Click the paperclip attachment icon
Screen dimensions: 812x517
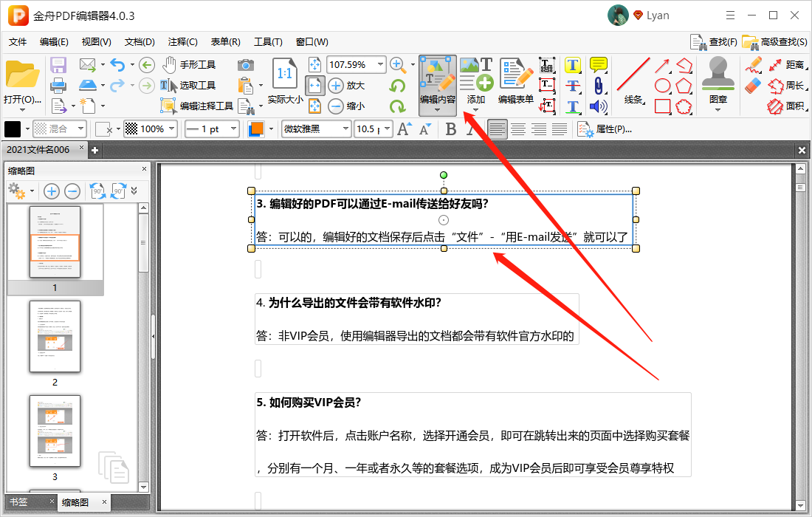pos(598,86)
